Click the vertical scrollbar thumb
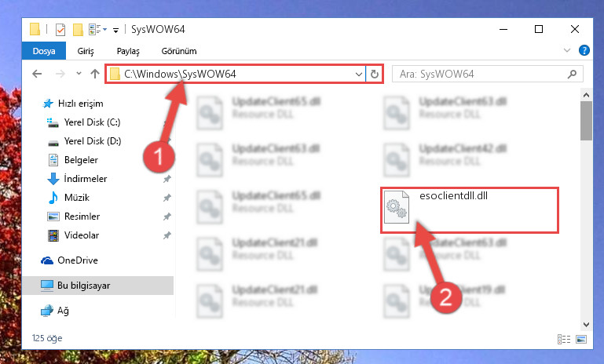Screen dimensions: 604x364 click(586, 121)
